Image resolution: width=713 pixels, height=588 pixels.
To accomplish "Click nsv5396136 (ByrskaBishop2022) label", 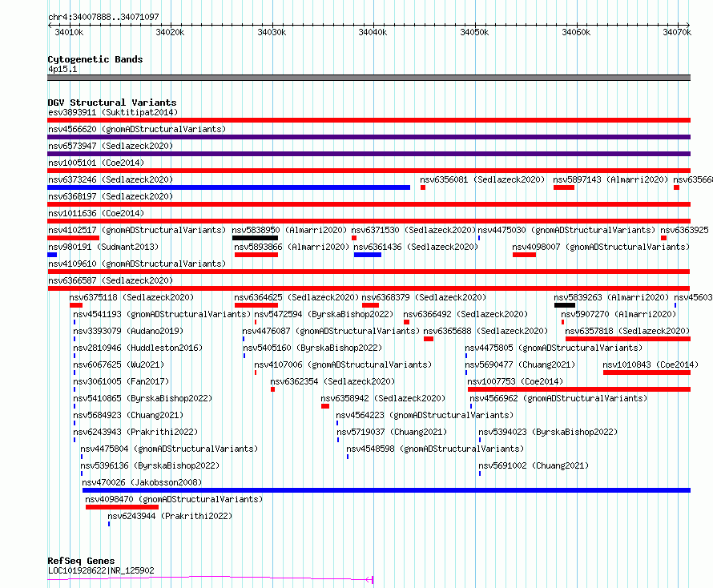I will click(150, 465).
